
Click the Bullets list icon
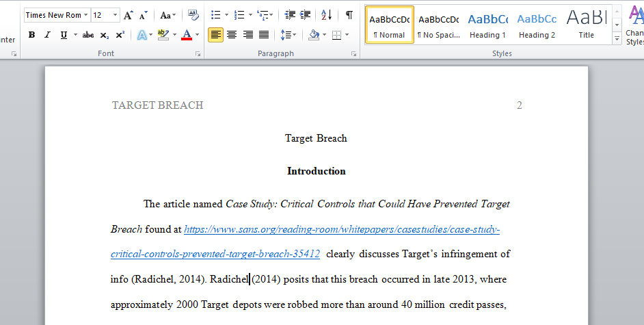[x=216, y=15]
